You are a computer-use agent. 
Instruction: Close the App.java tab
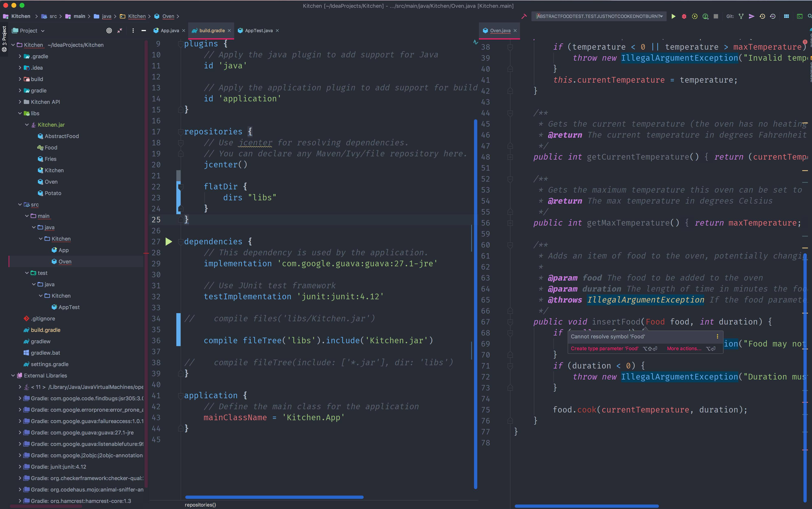[183, 31]
